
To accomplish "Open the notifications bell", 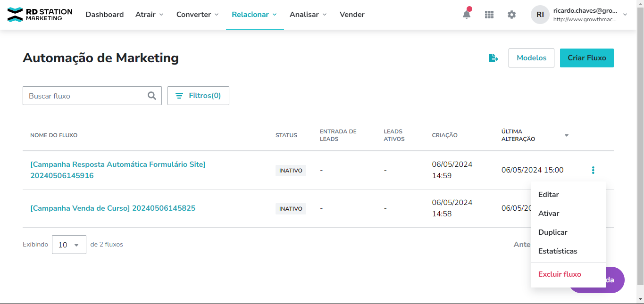I will pyautogui.click(x=466, y=15).
